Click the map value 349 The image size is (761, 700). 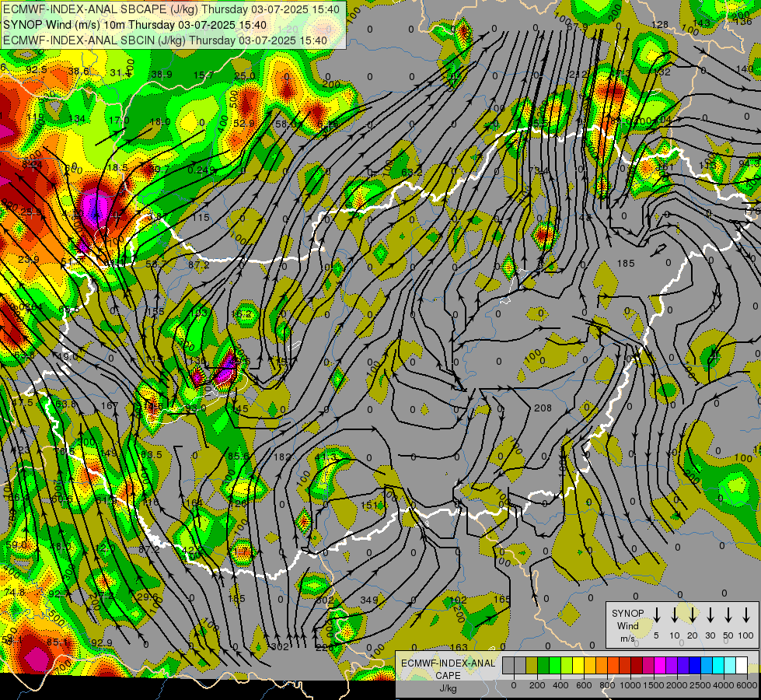point(369,600)
